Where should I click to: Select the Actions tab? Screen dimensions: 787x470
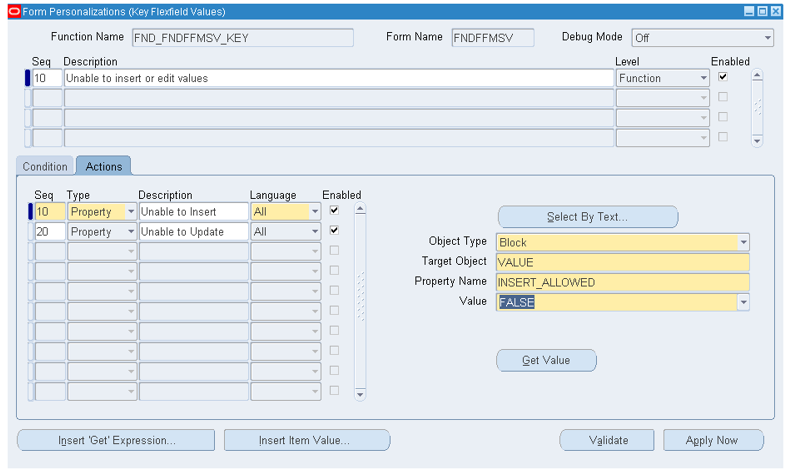[x=104, y=166]
